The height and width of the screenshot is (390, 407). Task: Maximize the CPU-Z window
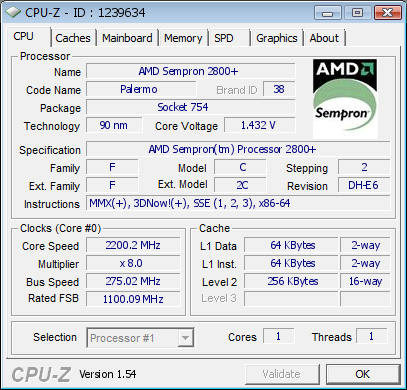[x=357, y=13]
